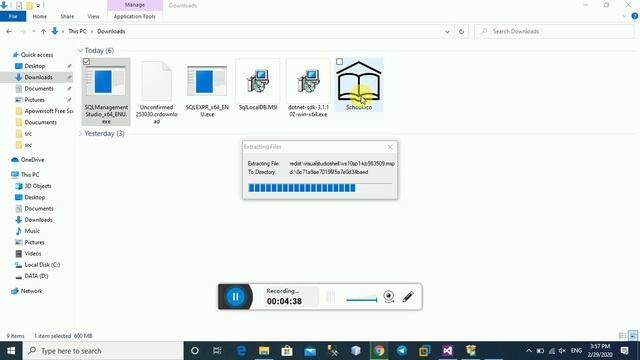Select This PC in navigation pane
640x360 pixels.
pyautogui.click(x=30, y=175)
